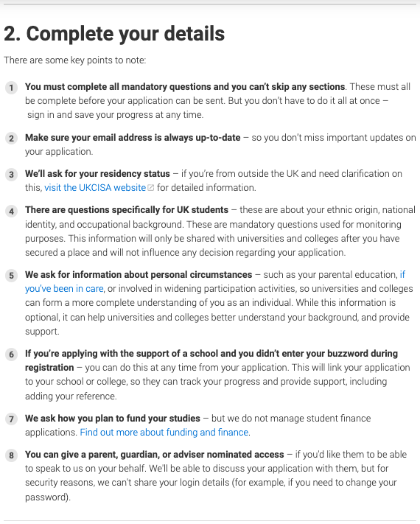Click bold text about questions for UK students
The image size is (420, 524).
127,209
